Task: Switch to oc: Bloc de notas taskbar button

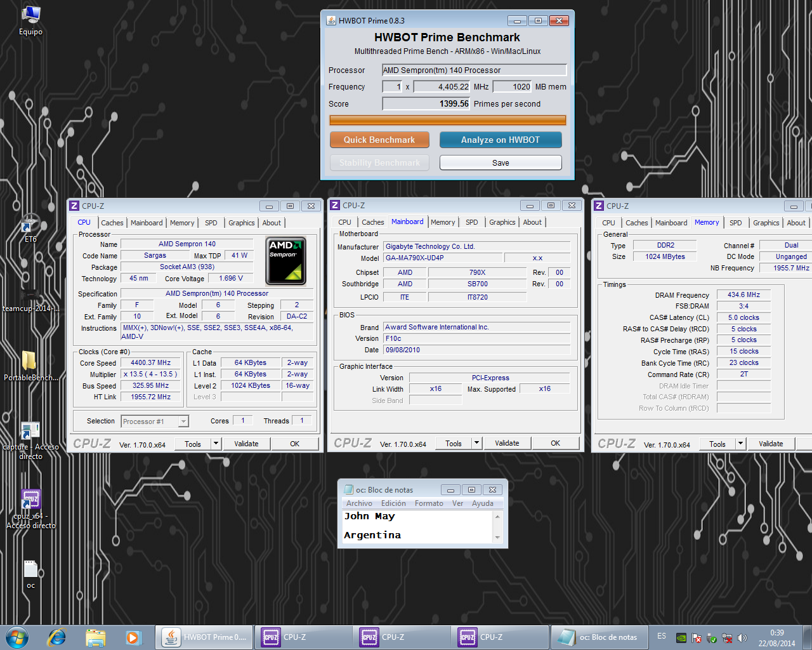Action: [599, 637]
